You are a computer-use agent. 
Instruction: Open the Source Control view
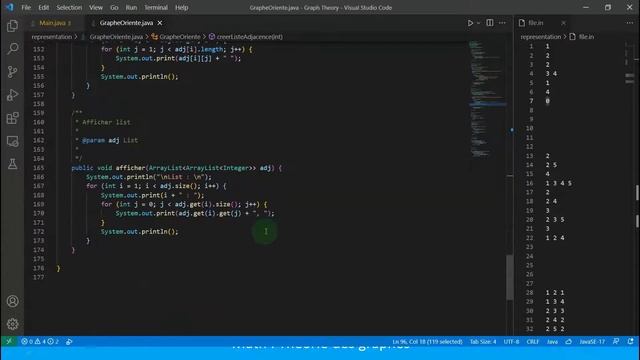tap(12, 72)
